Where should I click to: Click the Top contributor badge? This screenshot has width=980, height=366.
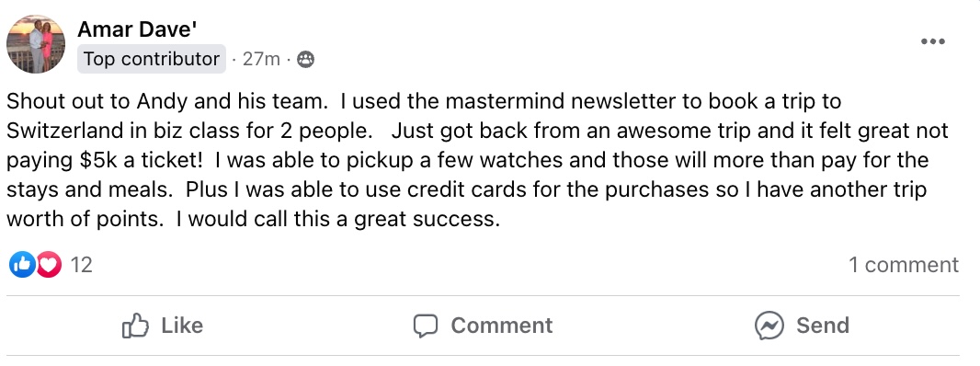pos(152,59)
